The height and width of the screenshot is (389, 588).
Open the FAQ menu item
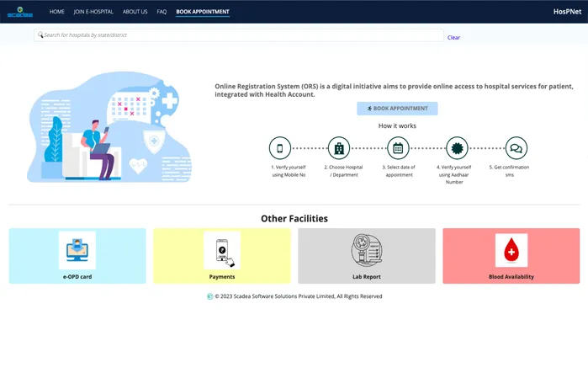pos(162,12)
